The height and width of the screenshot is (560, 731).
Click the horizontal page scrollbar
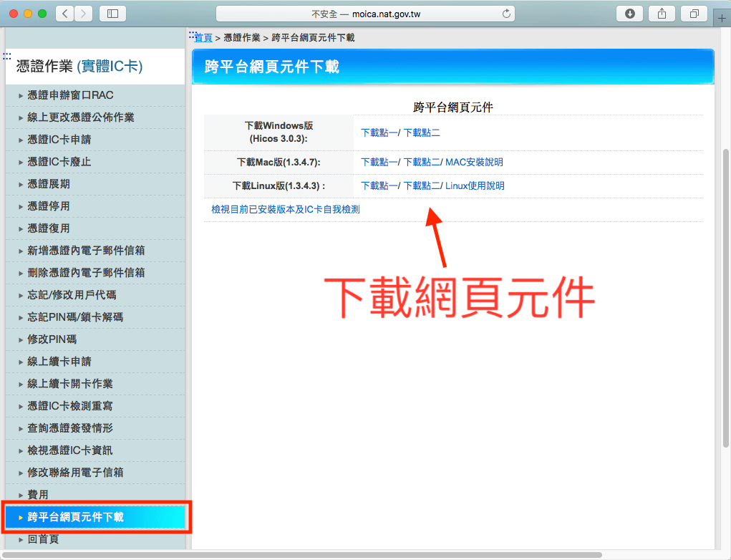click(302, 555)
